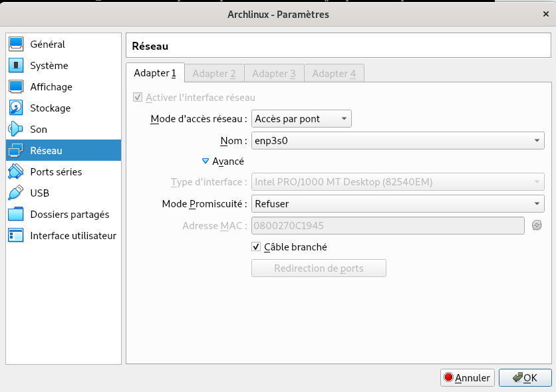Switch to the Adapter 1 tab
Image resolution: width=556 pixels, height=392 pixels.
click(155, 73)
